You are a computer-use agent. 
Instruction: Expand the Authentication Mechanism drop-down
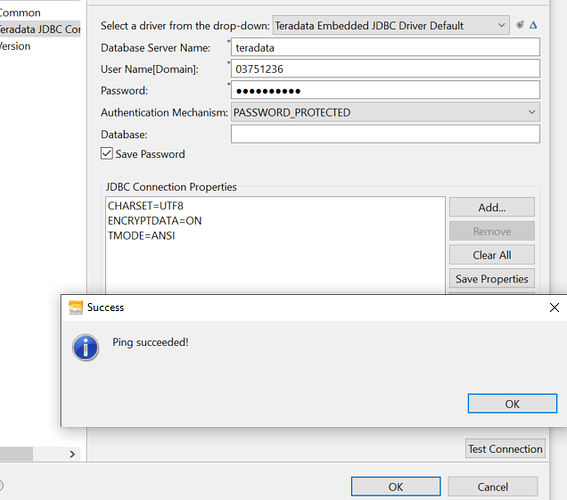point(385,112)
